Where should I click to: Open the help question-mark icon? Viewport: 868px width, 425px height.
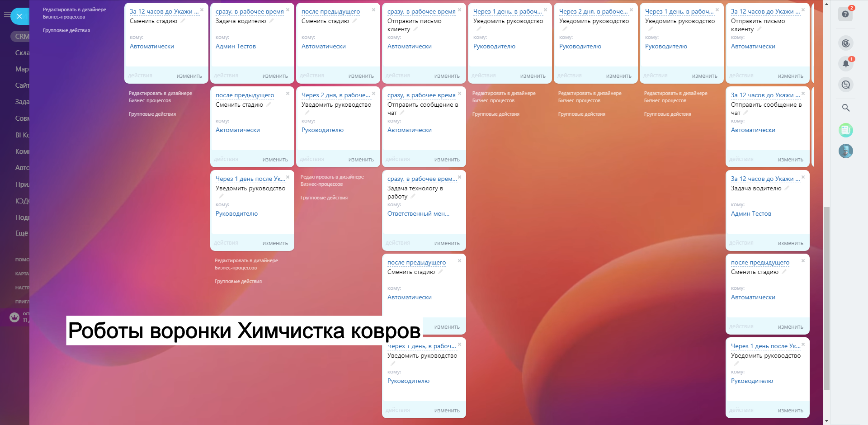click(845, 14)
